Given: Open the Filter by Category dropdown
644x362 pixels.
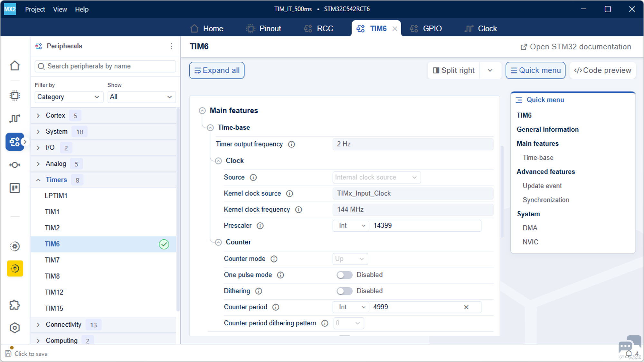Looking at the screenshot, I should (69, 97).
